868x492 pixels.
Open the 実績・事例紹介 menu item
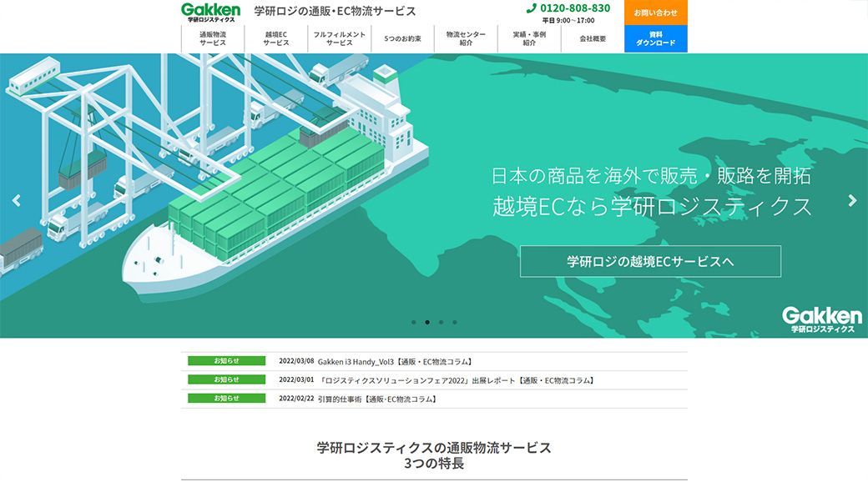coord(529,38)
